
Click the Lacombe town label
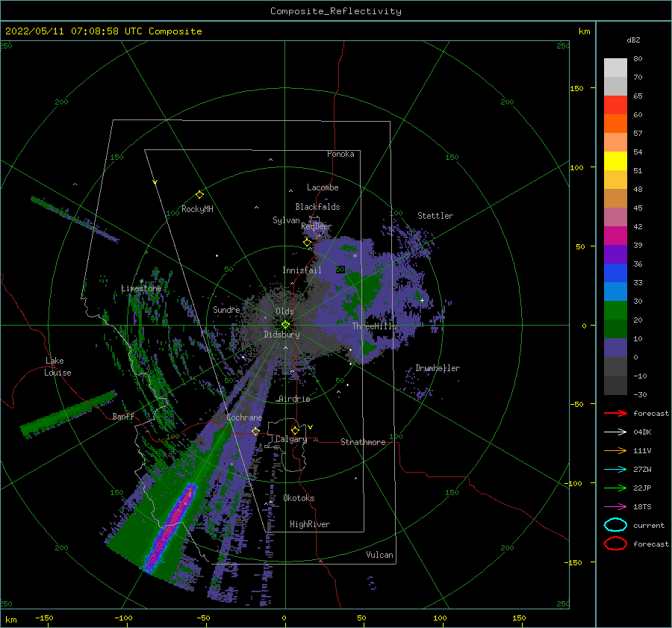pos(323,187)
